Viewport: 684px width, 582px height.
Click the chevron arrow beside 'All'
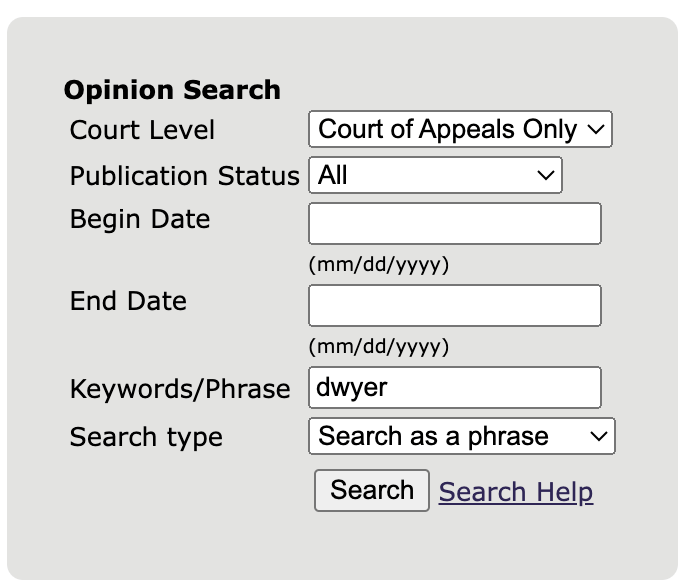point(546,176)
